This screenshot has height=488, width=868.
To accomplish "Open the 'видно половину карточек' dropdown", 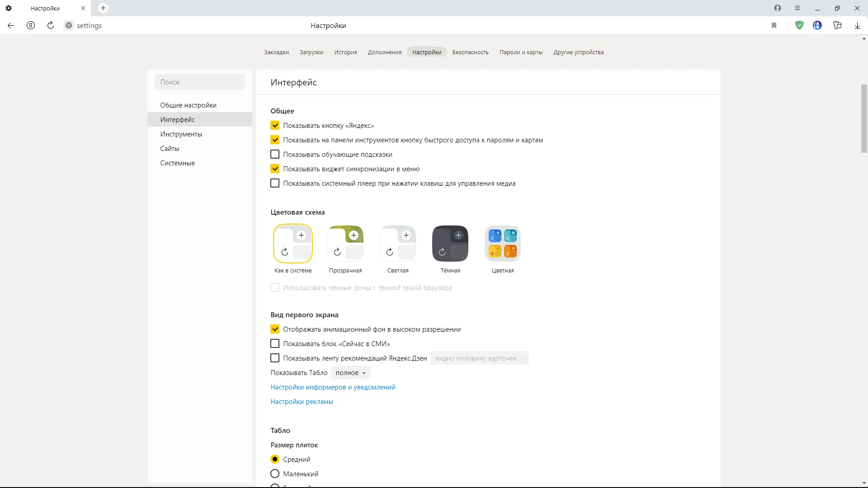I will pos(479,358).
